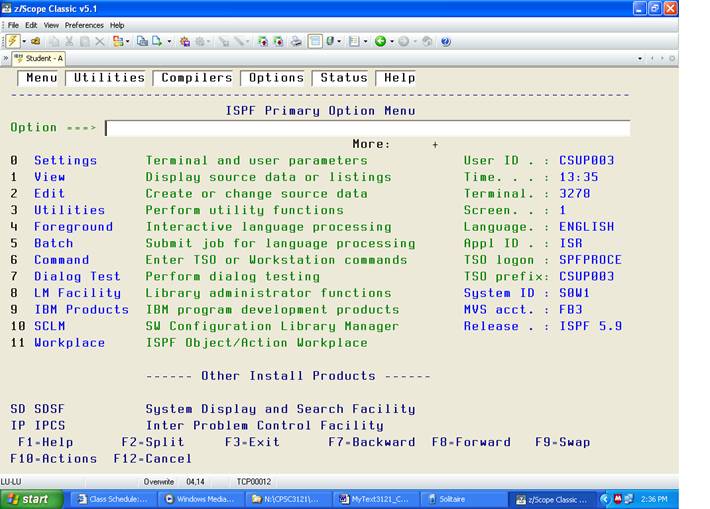
Task: Switch to MyText3121 Word document in taskbar
Action: click(x=376, y=499)
